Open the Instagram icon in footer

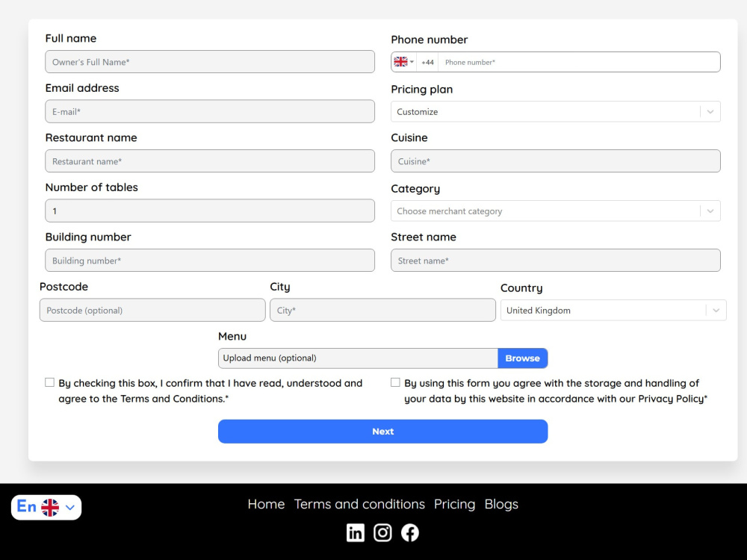(x=382, y=532)
